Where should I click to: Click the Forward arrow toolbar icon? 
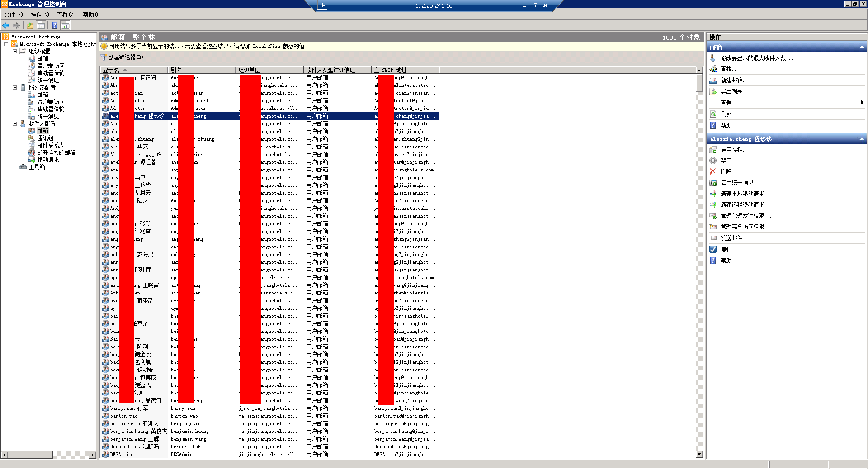click(x=16, y=25)
